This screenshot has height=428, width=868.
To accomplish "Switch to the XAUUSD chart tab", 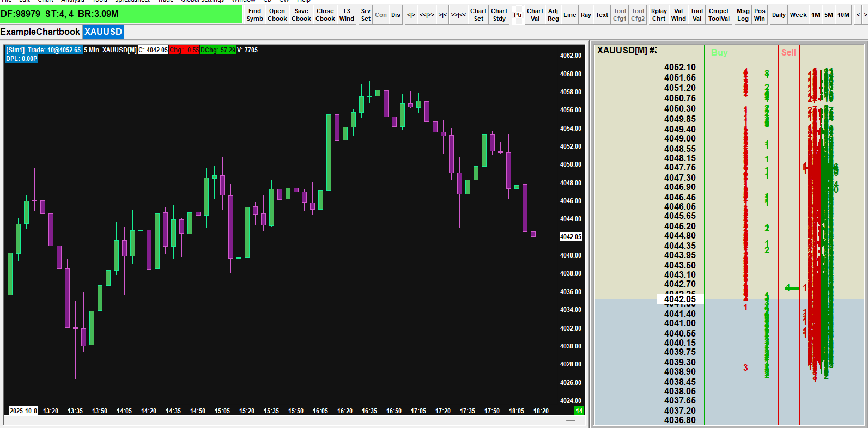I will 103,32.
